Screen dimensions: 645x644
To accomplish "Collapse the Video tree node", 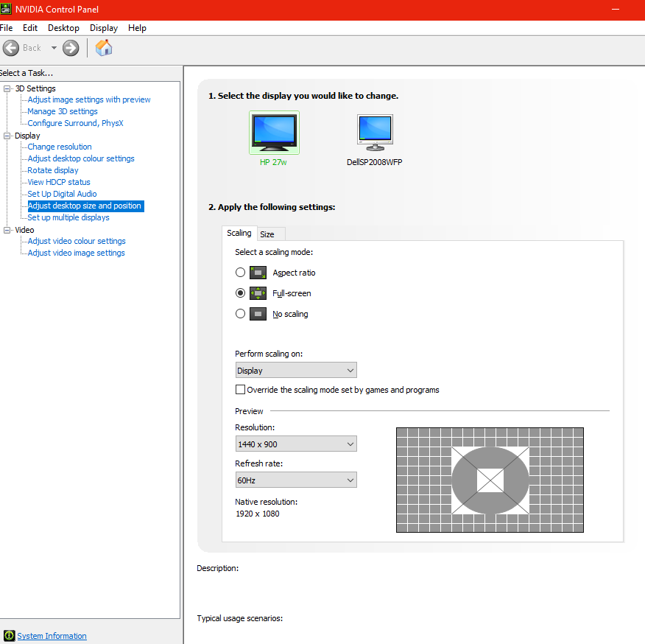I will pyautogui.click(x=7, y=230).
